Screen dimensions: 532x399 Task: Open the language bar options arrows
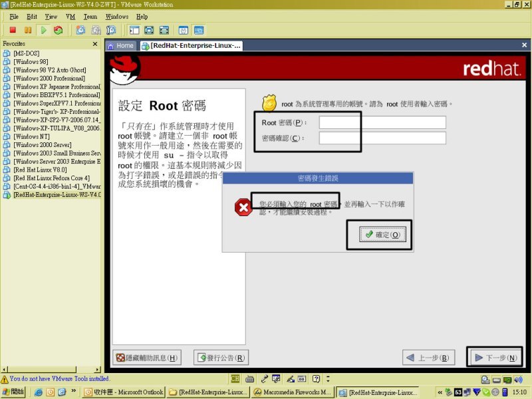[328, 378]
